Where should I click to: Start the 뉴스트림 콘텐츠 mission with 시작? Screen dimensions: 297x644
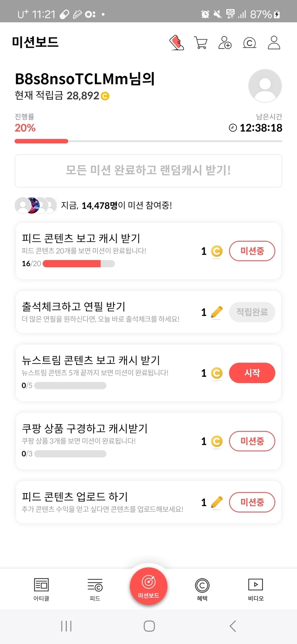coord(252,373)
